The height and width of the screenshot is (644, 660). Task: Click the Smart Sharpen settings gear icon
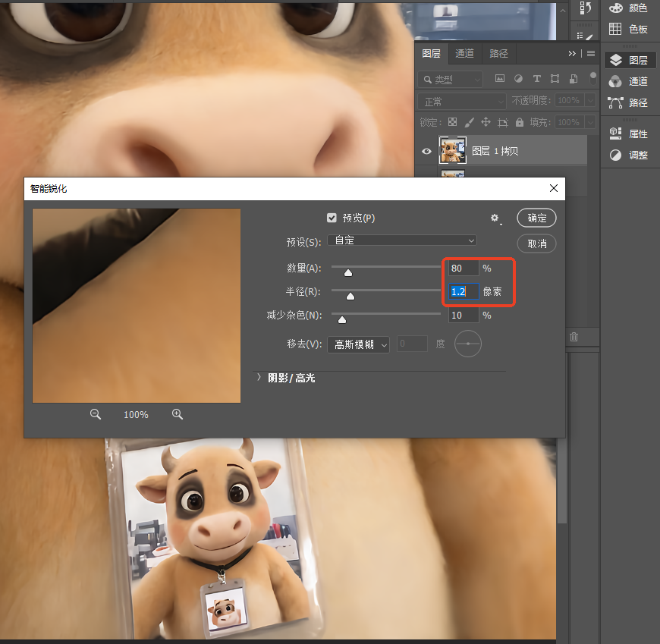pos(495,218)
